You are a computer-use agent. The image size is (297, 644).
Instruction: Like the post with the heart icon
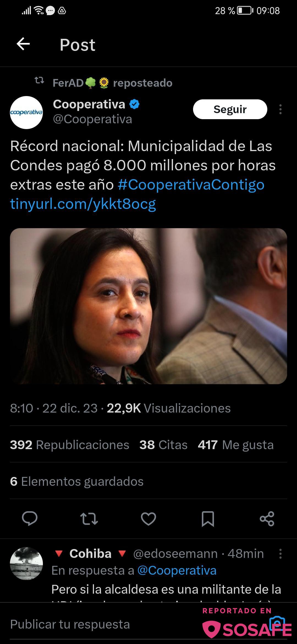click(x=148, y=519)
